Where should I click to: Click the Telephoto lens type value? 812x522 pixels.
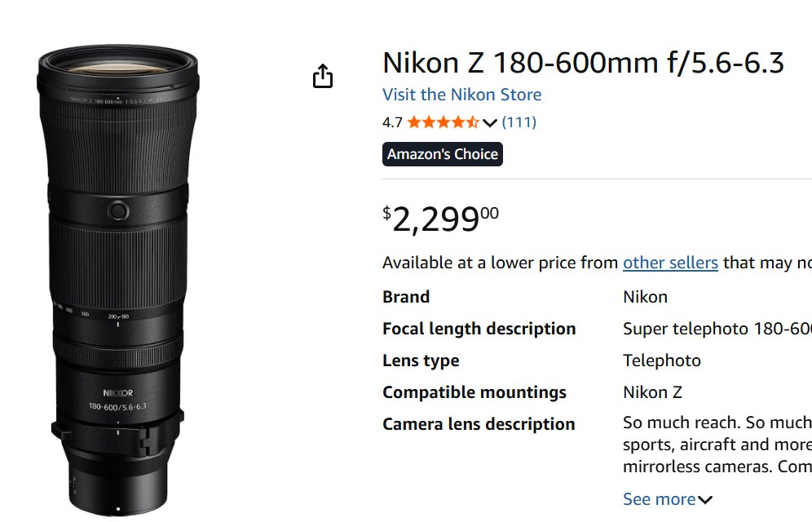coord(661,361)
